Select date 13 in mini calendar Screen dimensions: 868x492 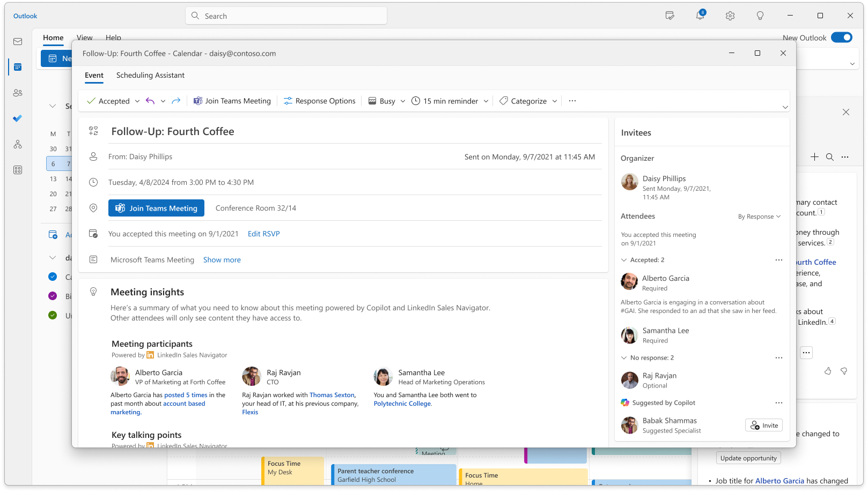pyautogui.click(x=53, y=179)
